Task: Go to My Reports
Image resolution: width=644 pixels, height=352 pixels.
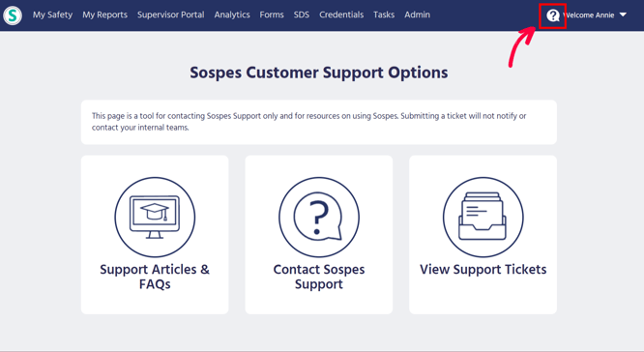Action: click(x=104, y=15)
